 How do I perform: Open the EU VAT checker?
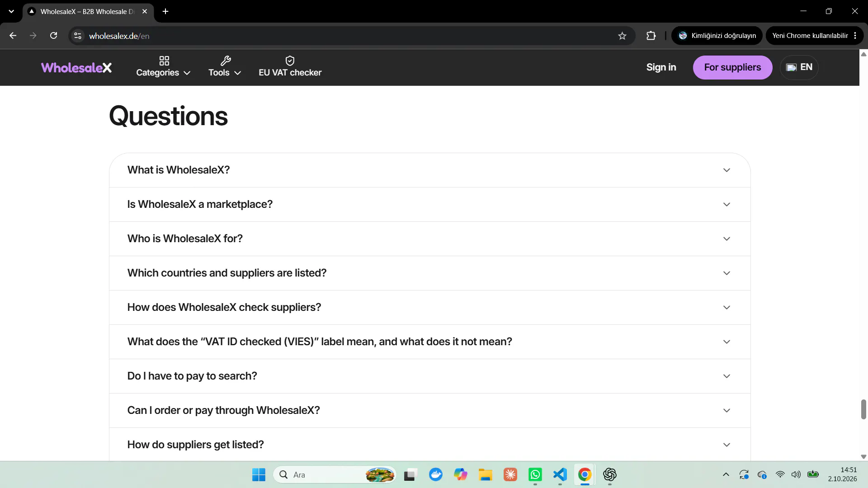[290, 67]
